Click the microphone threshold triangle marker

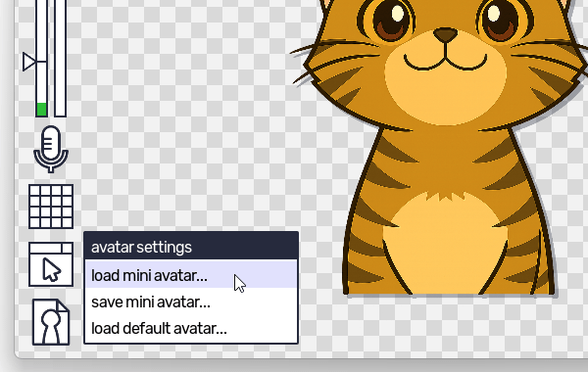pos(29,62)
